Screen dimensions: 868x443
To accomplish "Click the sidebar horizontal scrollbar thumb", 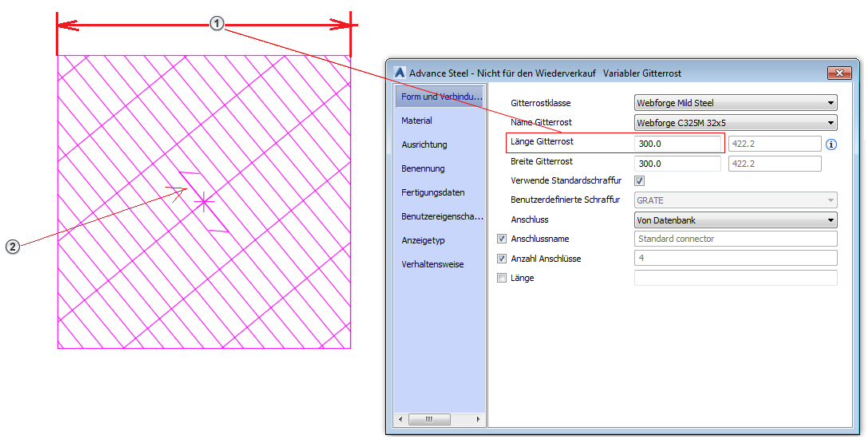I will (429, 420).
